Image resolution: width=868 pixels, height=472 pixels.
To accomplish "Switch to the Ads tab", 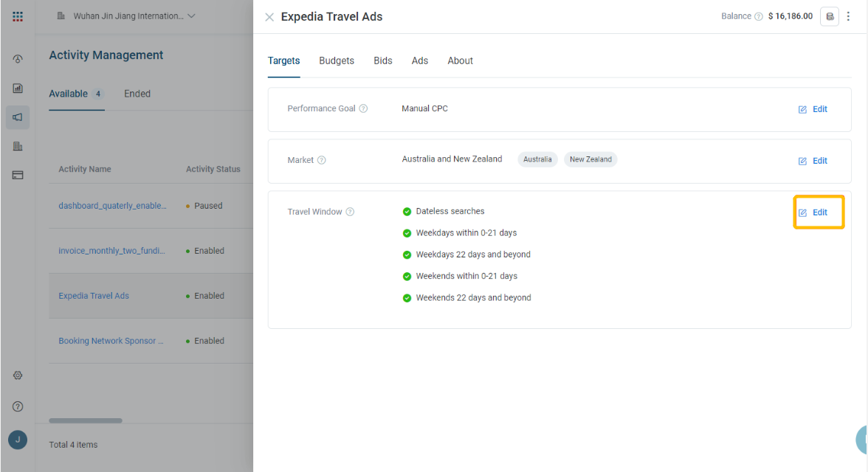I will click(419, 61).
